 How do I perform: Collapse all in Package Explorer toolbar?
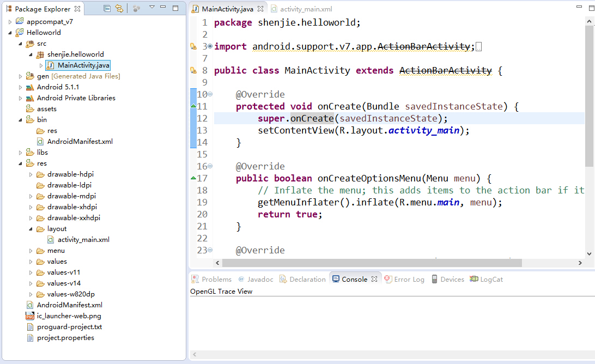(107, 8)
